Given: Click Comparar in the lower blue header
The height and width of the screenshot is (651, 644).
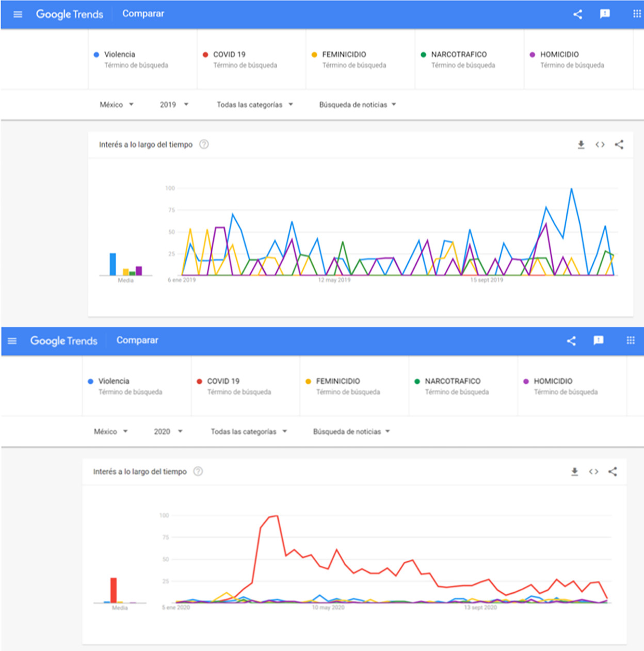Looking at the screenshot, I should tap(137, 340).
